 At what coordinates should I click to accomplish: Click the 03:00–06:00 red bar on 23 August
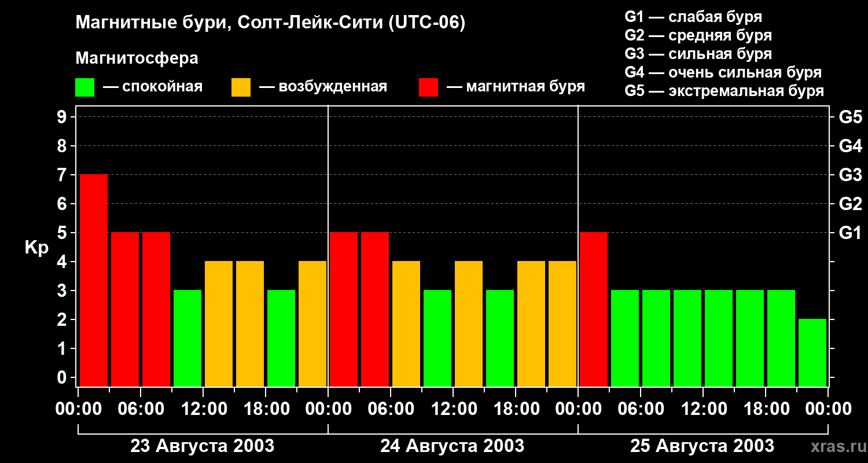(125, 309)
